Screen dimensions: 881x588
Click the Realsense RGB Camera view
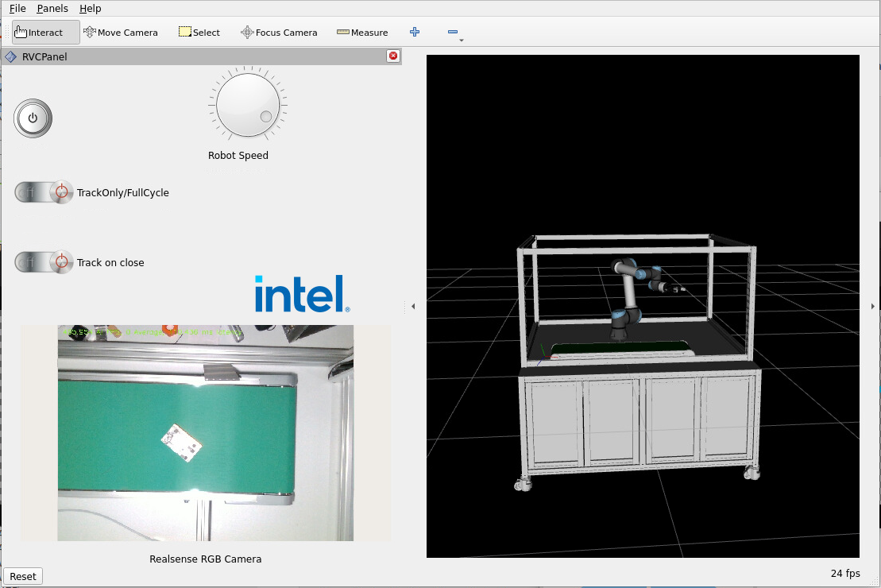[205, 433]
